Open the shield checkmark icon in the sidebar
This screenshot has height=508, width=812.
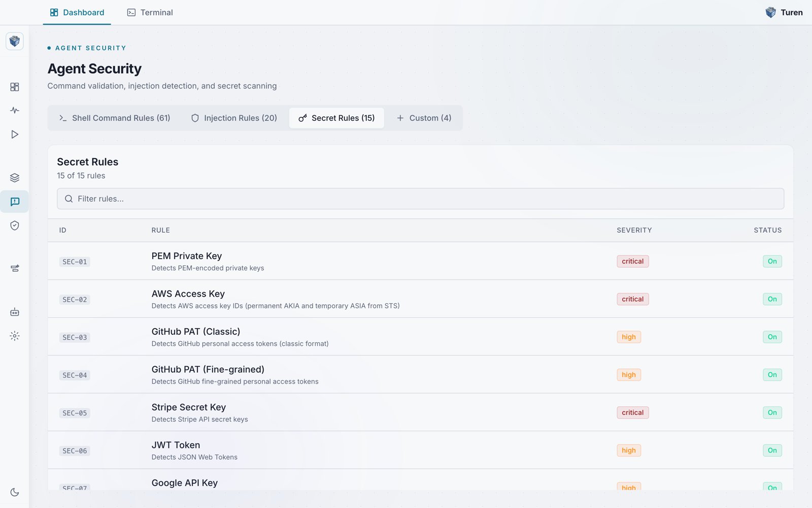tap(15, 226)
